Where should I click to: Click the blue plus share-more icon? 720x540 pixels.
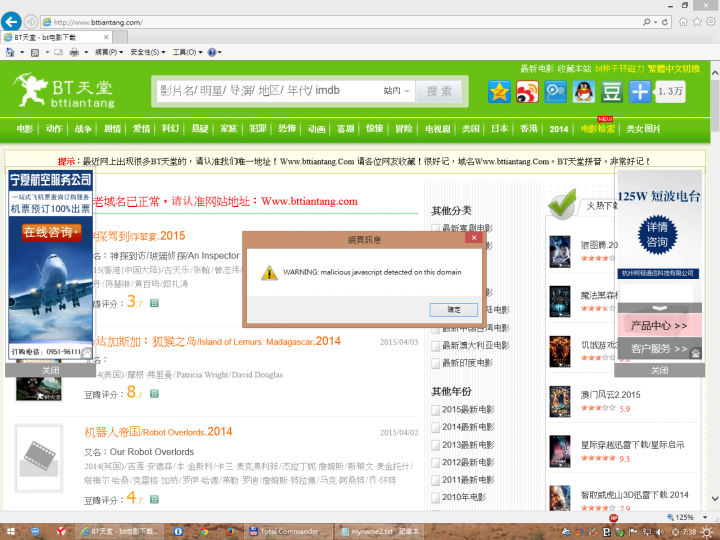[640, 91]
